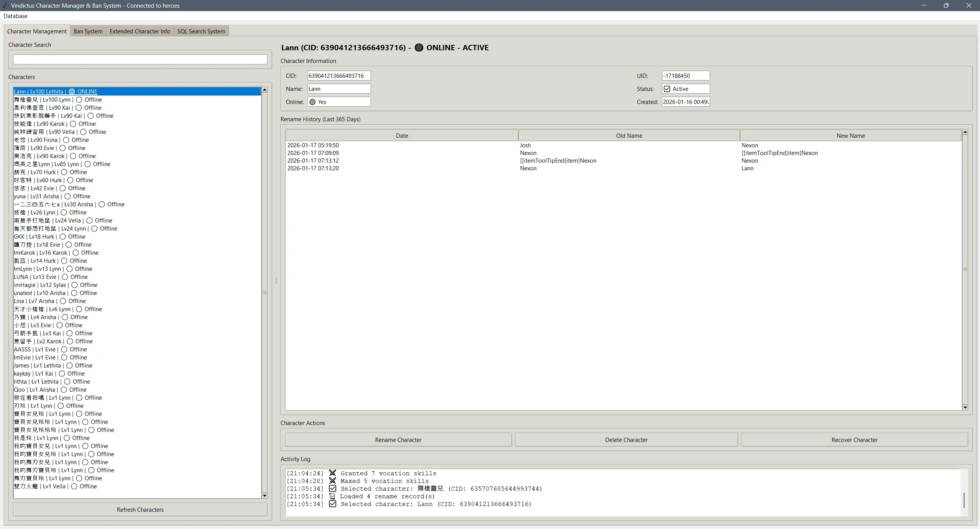980x529 pixels.
Task: Click the Rename Character button
Action: pyautogui.click(x=398, y=440)
